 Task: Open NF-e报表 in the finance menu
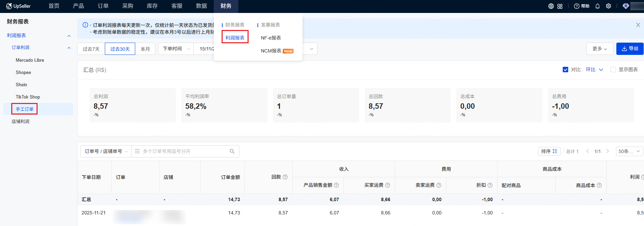pyautogui.click(x=271, y=38)
